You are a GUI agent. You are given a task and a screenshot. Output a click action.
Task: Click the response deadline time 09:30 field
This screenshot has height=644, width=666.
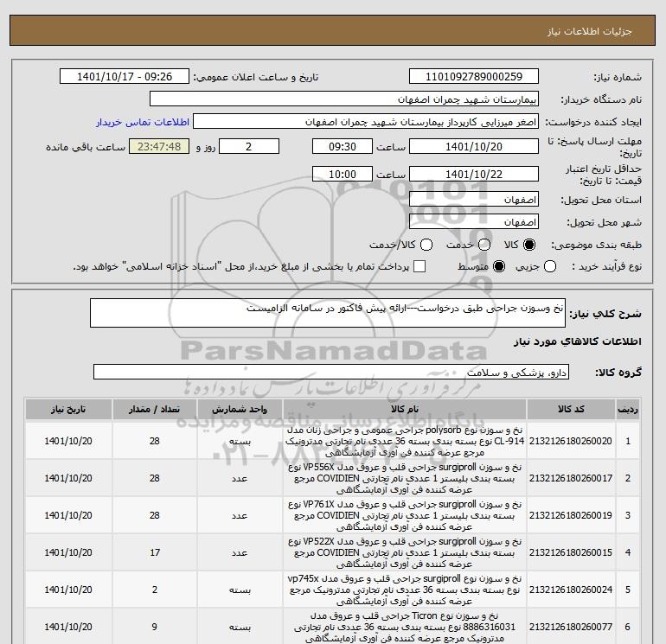343,147
